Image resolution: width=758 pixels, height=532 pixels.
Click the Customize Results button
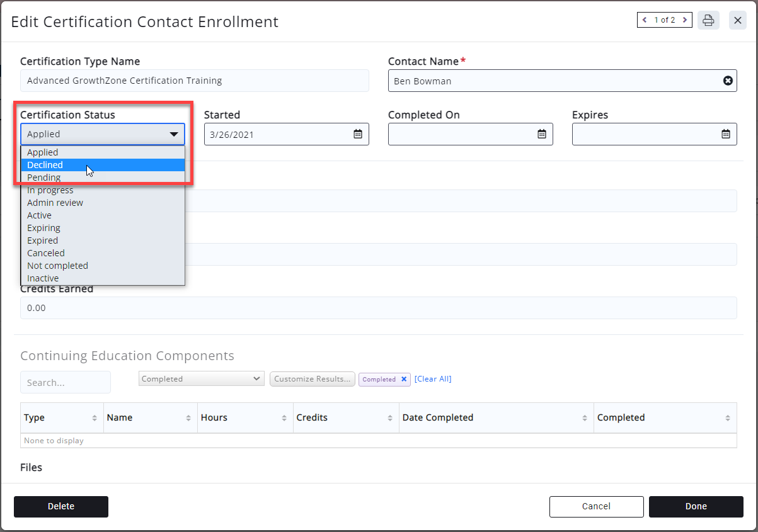(x=312, y=379)
